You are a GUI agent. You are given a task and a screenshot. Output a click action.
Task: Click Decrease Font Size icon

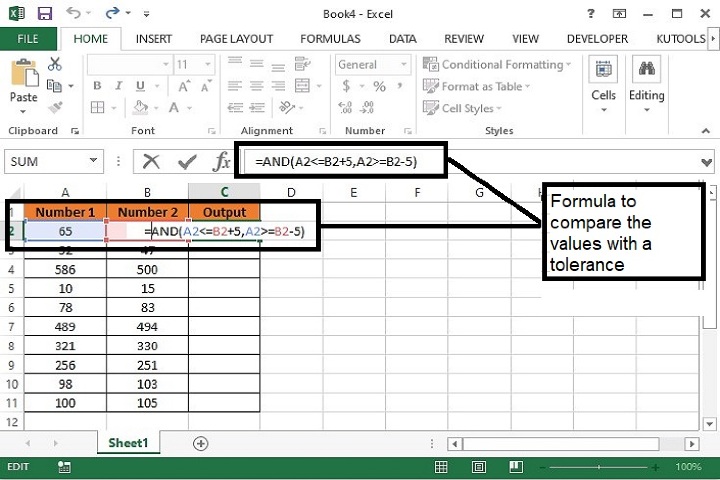[205, 86]
